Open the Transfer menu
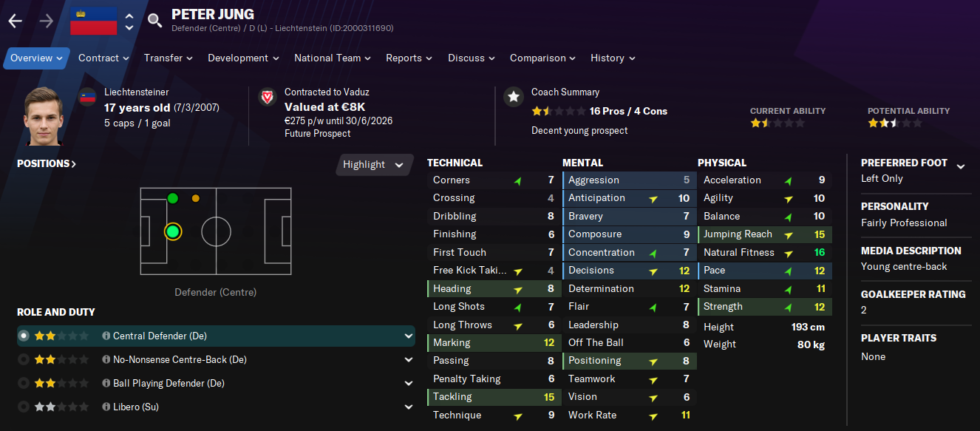Viewport: 980px width, 431px height. tap(169, 58)
